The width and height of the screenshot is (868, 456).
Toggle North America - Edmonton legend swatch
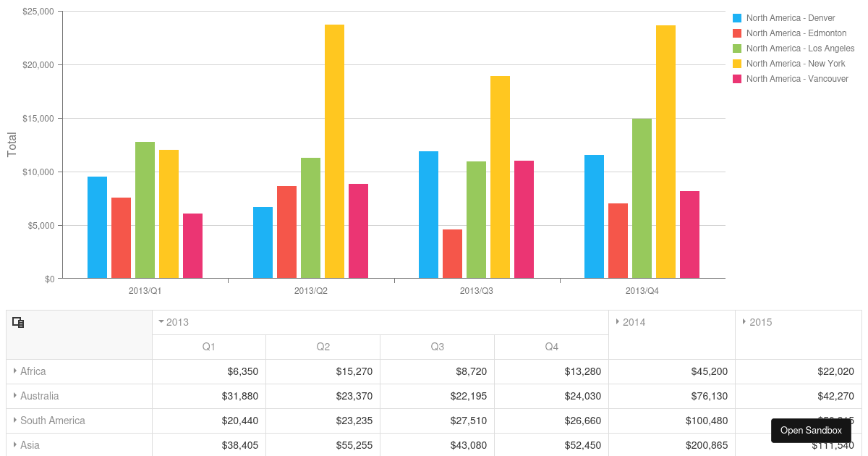[737, 33]
